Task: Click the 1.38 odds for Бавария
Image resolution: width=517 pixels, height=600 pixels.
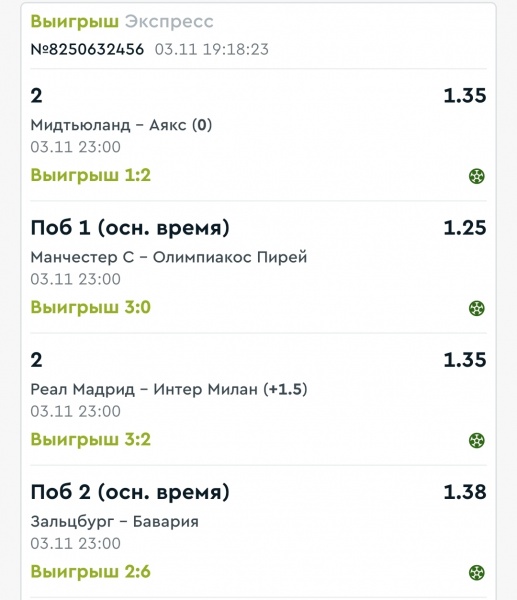Action: click(465, 492)
